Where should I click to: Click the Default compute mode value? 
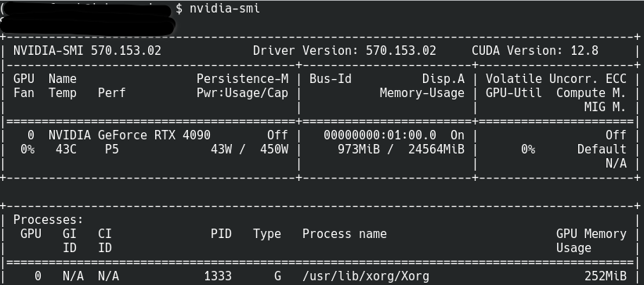602,149
